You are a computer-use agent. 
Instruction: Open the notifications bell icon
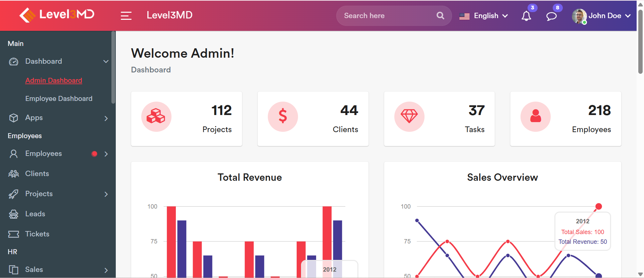coord(526,16)
